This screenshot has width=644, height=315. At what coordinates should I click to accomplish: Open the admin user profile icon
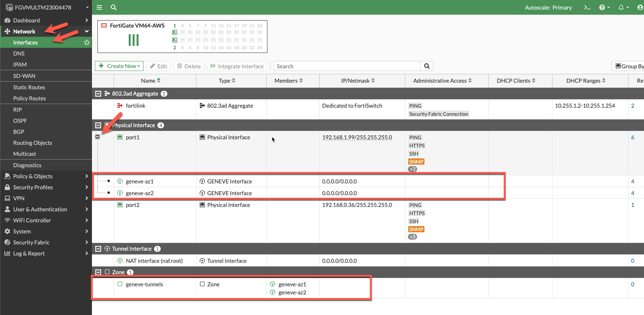(x=641, y=7)
